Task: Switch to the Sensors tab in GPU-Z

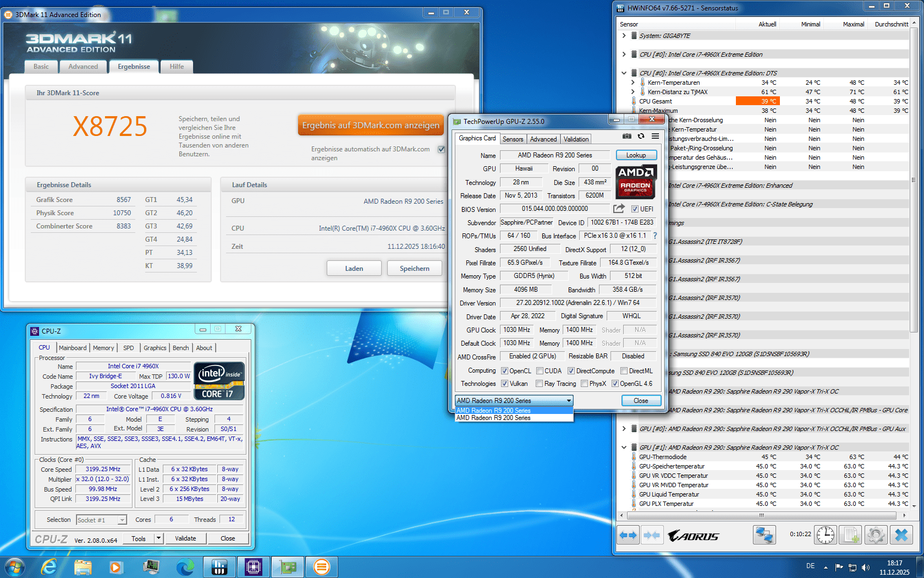Action: (513, 139)
